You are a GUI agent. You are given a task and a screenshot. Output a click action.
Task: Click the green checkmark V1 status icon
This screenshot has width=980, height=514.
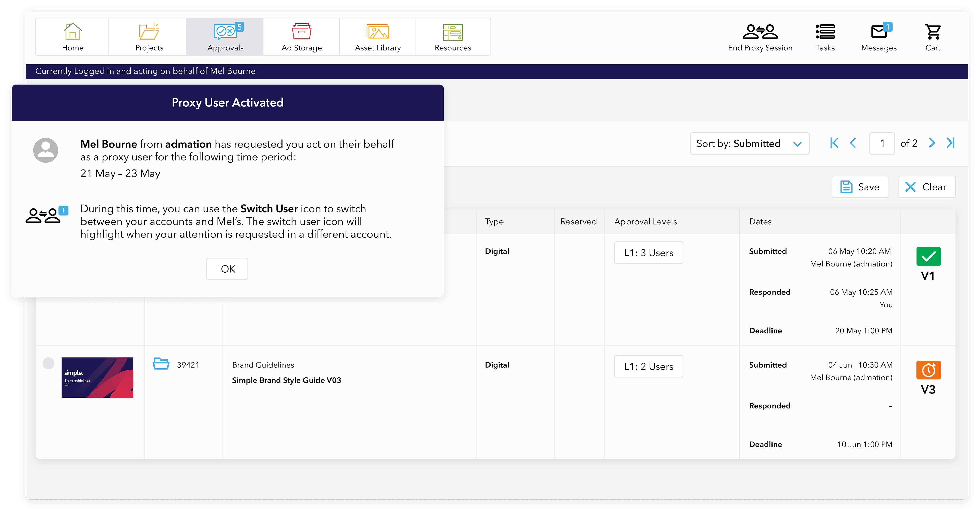pyautogui.click(x=928, y=256)
